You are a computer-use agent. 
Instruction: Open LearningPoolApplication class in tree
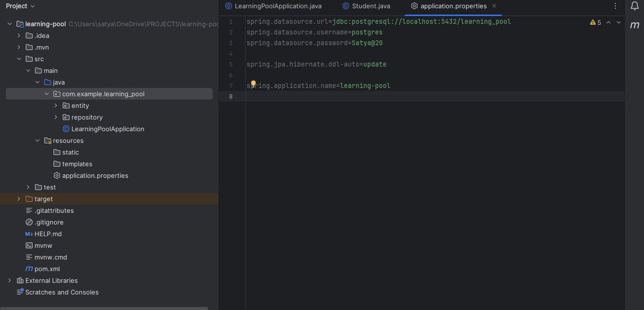coord(107,129)
